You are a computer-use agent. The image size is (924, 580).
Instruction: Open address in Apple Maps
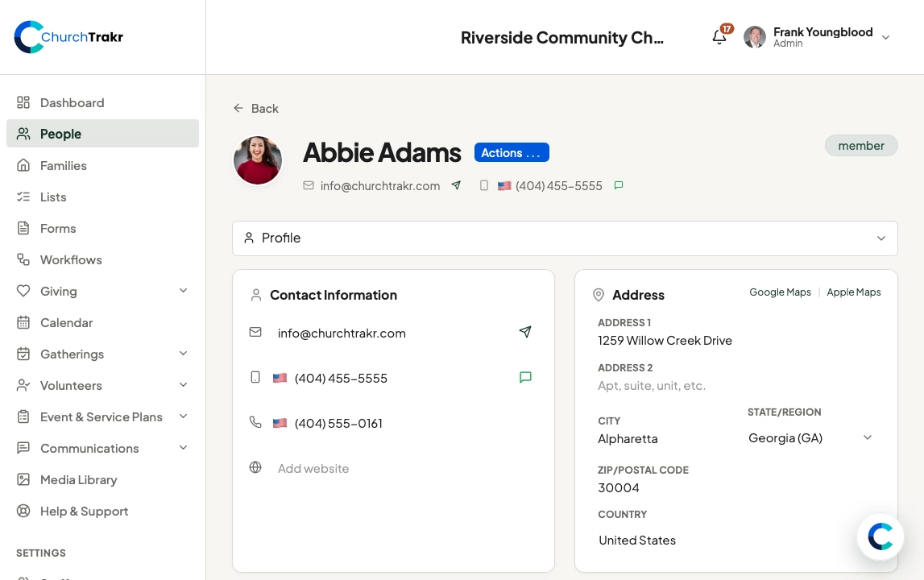coord(853,292)
